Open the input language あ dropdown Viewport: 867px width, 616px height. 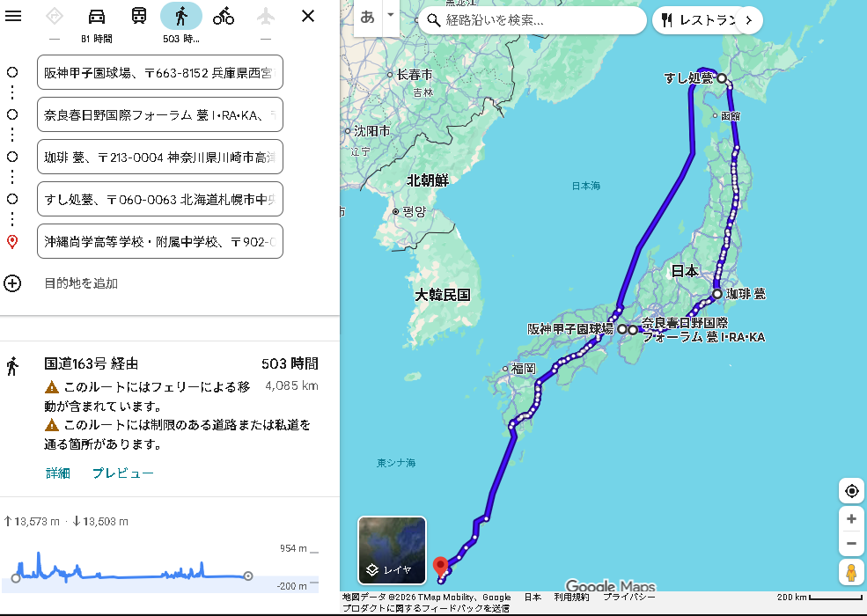point(378,18)
